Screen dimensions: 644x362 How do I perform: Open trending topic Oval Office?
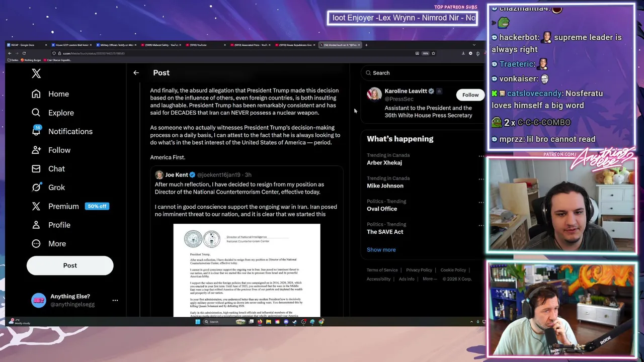pyautogui.click(x=382, y=209)
